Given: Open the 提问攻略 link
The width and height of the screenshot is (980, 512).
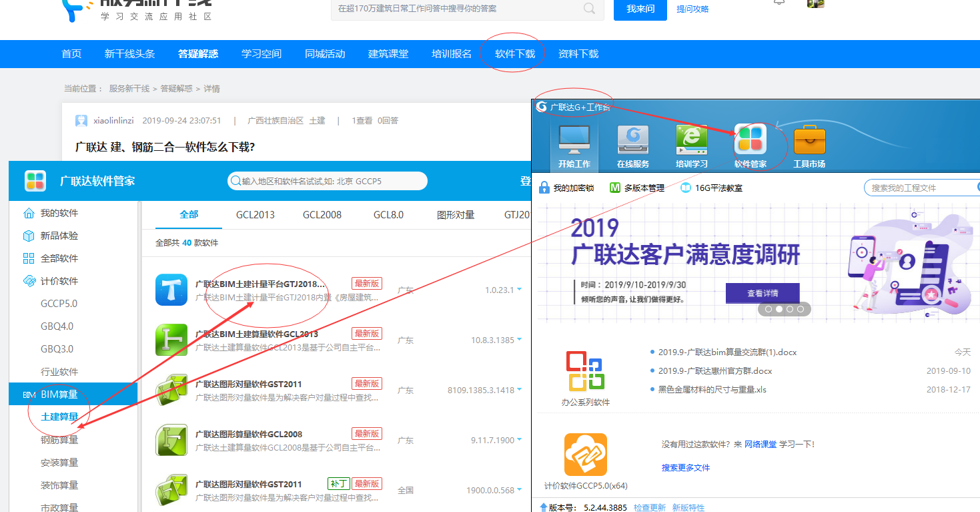Looking at the screenshot, I should click(x=692, y=9).
